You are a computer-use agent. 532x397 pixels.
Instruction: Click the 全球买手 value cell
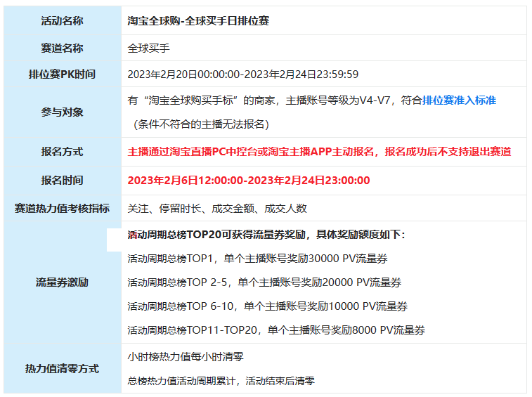pyautogui.click(x=324, y=48)
